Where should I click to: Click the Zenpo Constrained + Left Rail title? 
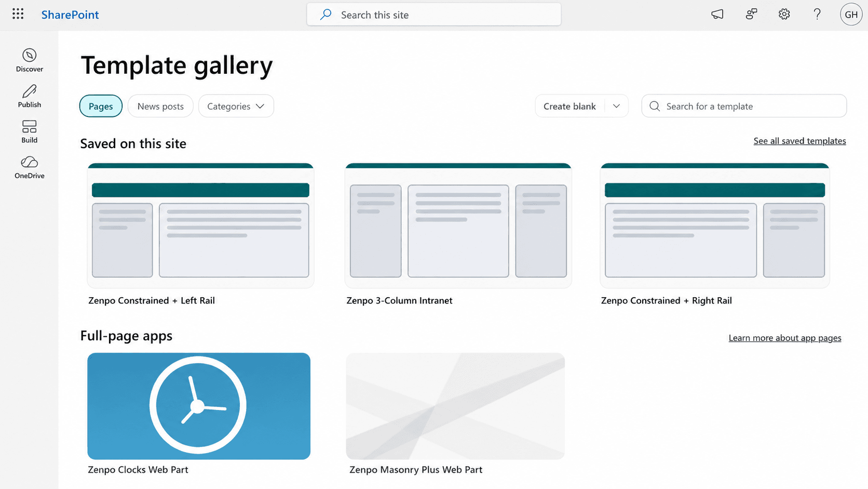pos(152,300)
